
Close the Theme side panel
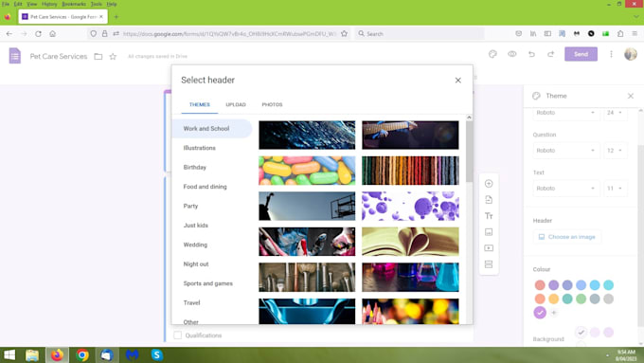coord(631,96)
